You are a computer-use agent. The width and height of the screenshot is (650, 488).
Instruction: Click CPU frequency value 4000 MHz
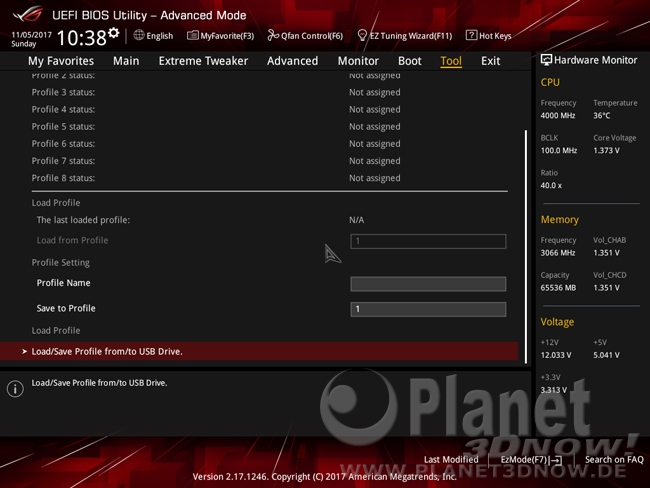558,116
